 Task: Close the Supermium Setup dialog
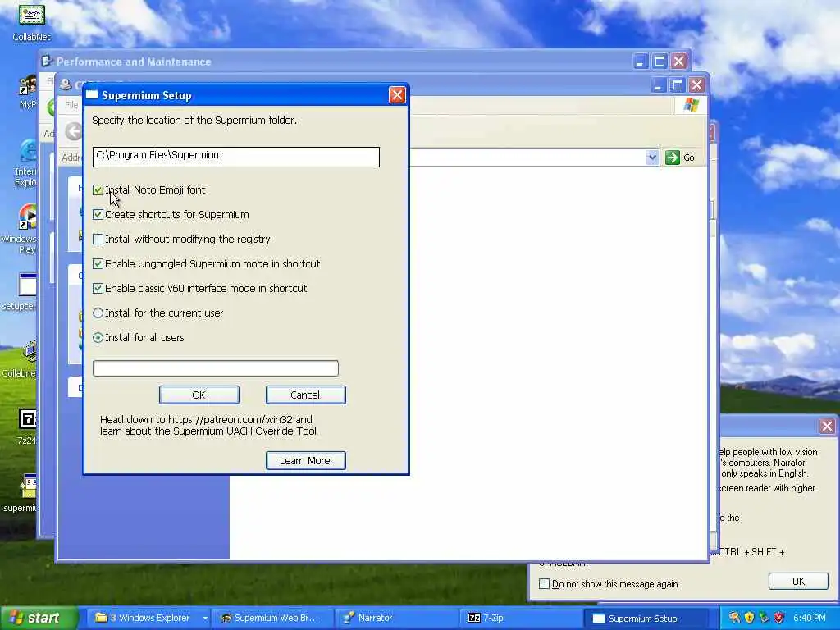[397, 95]
